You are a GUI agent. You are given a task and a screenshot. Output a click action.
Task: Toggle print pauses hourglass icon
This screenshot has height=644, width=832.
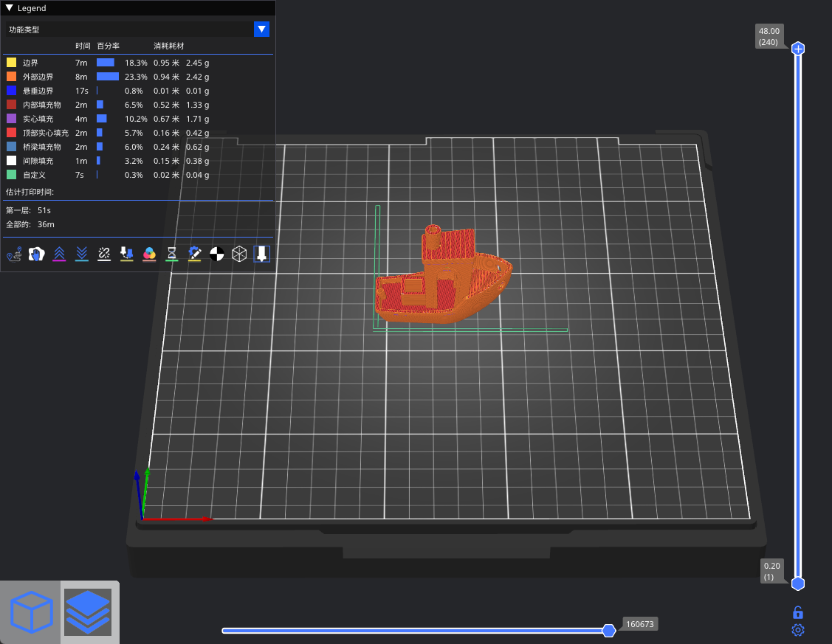(172, 255)
